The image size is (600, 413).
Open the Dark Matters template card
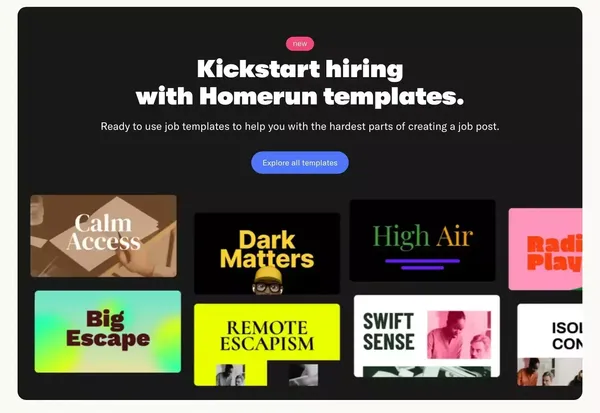point(267,254)
